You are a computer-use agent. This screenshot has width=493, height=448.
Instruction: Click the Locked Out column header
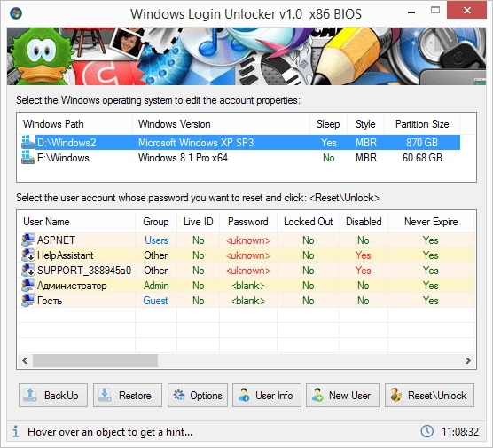[309, 222]
